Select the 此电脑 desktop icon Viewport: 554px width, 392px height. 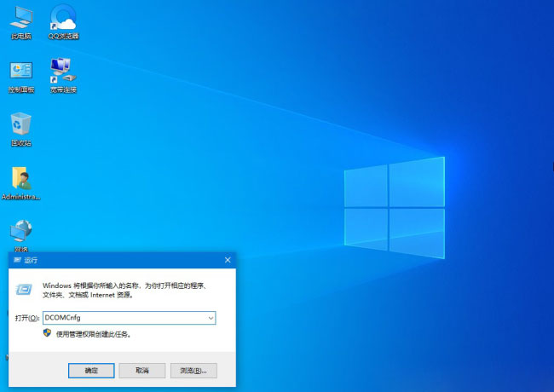coord(21,23)
